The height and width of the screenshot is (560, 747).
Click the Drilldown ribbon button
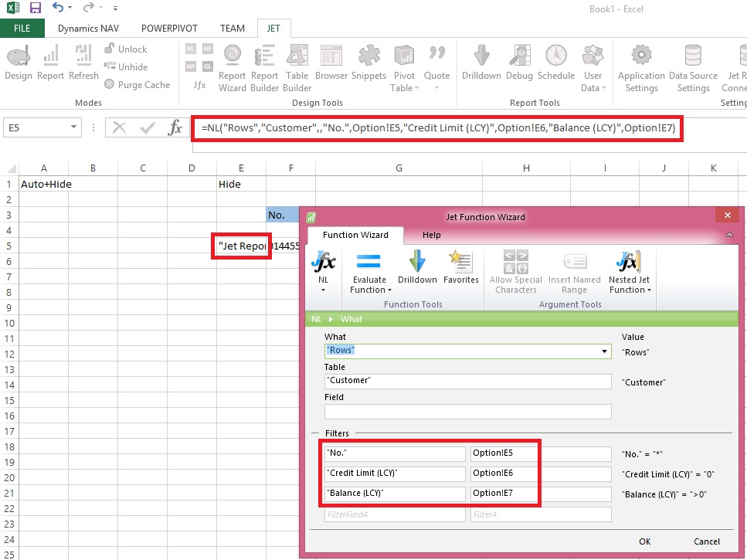[481, 63]
